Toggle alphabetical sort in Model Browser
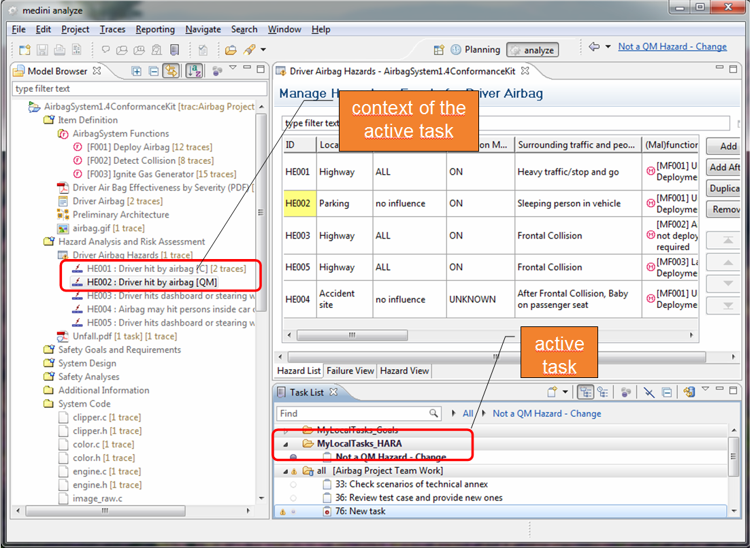 click(195, 71)
